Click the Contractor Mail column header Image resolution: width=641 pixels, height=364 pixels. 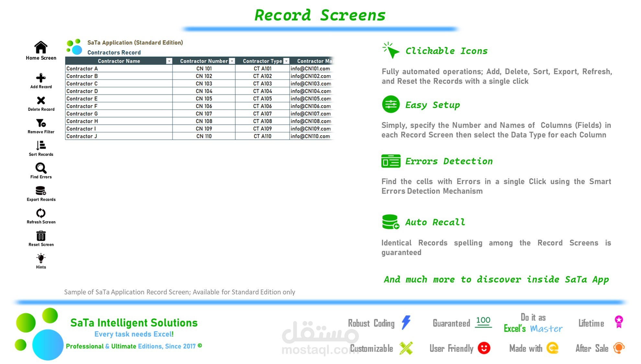pyautogui.click(x=311, y=61)
